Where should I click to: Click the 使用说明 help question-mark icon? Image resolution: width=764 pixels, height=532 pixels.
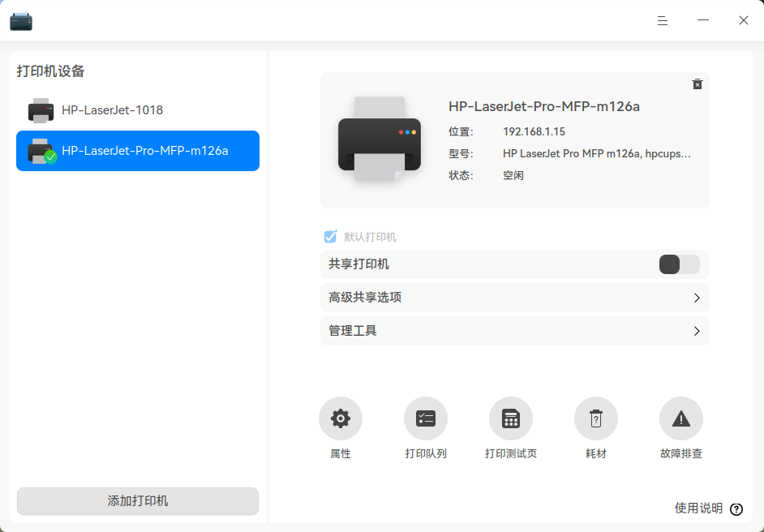click(736, 509)
